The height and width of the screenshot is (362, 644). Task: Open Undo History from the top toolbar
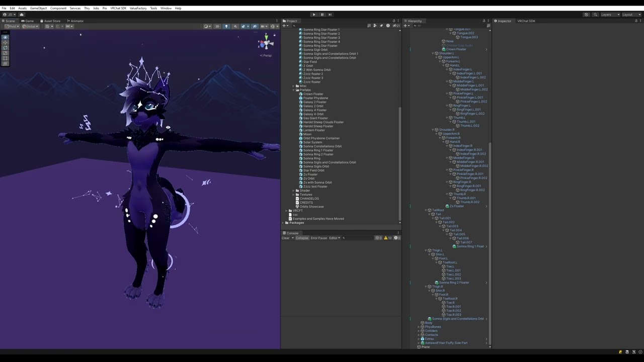[586, 15]
